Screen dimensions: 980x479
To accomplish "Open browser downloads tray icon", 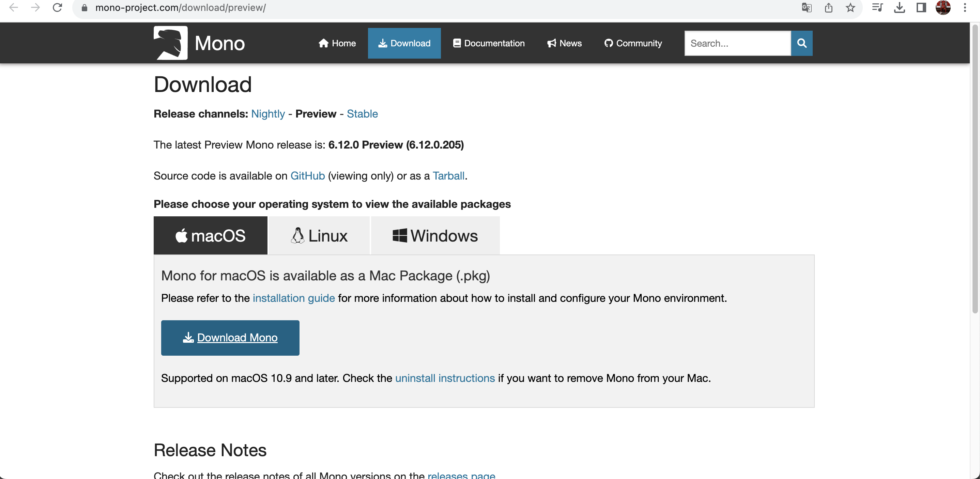I will 899,7.
